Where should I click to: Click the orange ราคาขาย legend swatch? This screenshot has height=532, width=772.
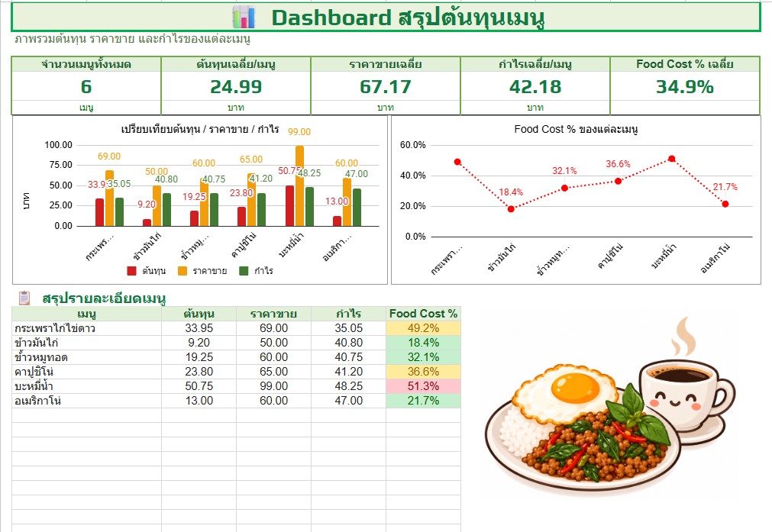point(183,271)
